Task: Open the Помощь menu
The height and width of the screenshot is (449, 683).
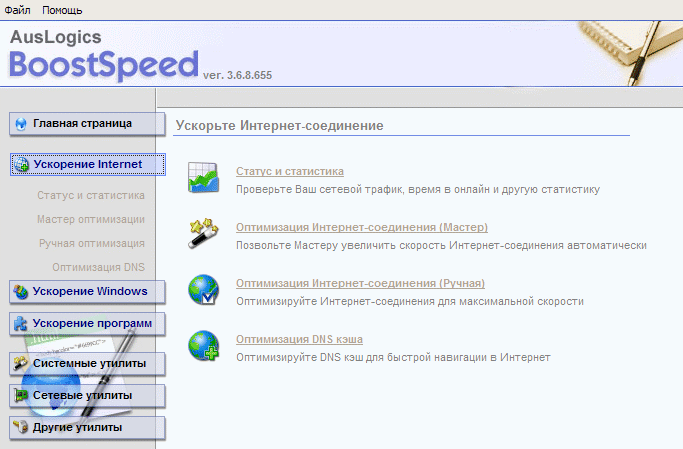Action: [x=62, y=10]
